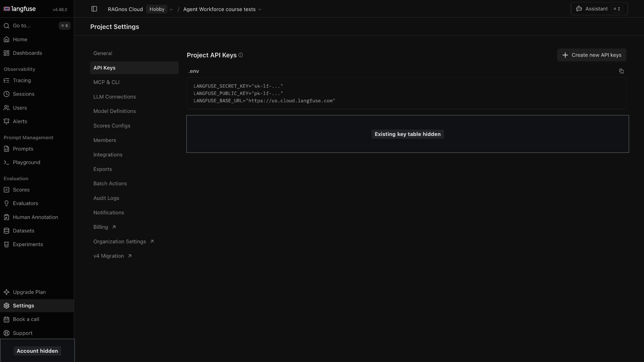Open Notifications settings
This screenshot has width=644, height=362.
coord(134,212)
